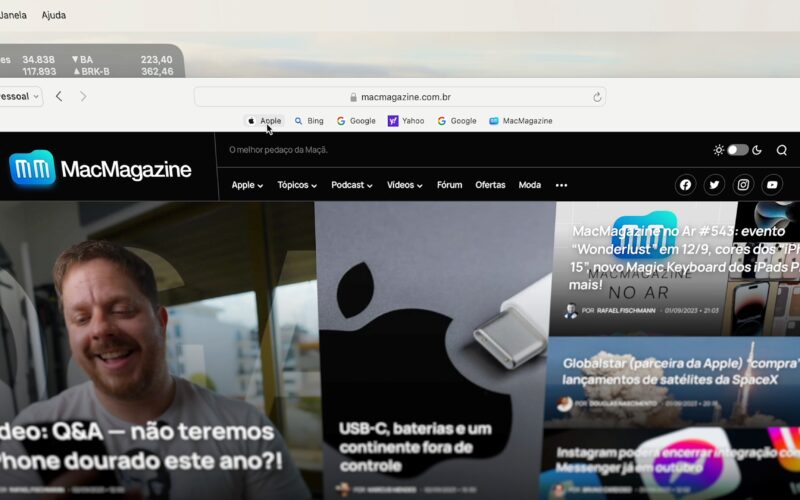Open the Janela menu in the menu bar
This screenshot has height=500, width=800.
point(13,15)
